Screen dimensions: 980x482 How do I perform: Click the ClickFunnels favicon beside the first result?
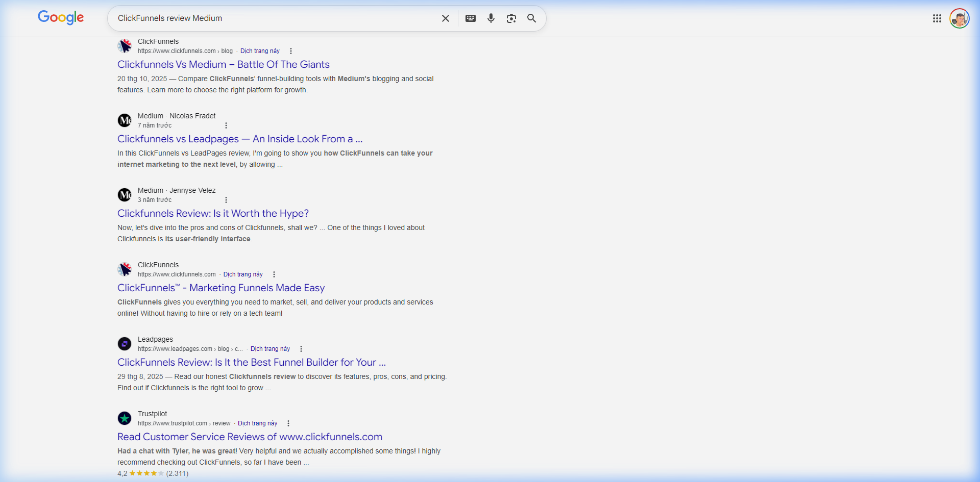[125, 45]
